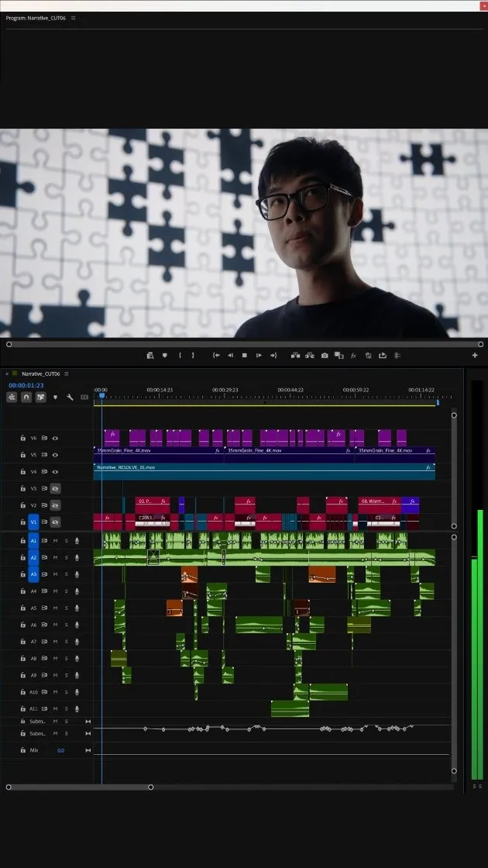Screen dimensions: 488x868
Task: Toggle A2 track targeting
Action: coord(33,557)
